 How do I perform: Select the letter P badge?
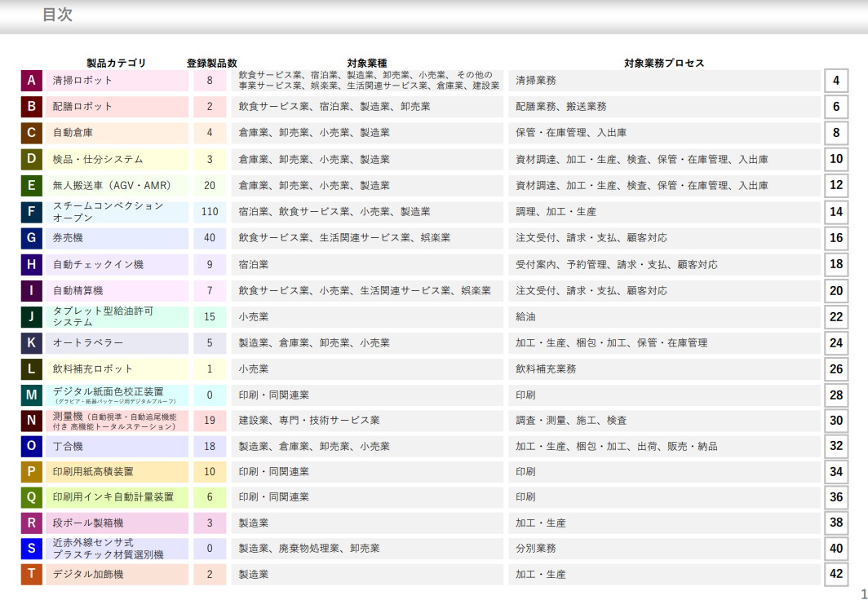tap(32, 472)
